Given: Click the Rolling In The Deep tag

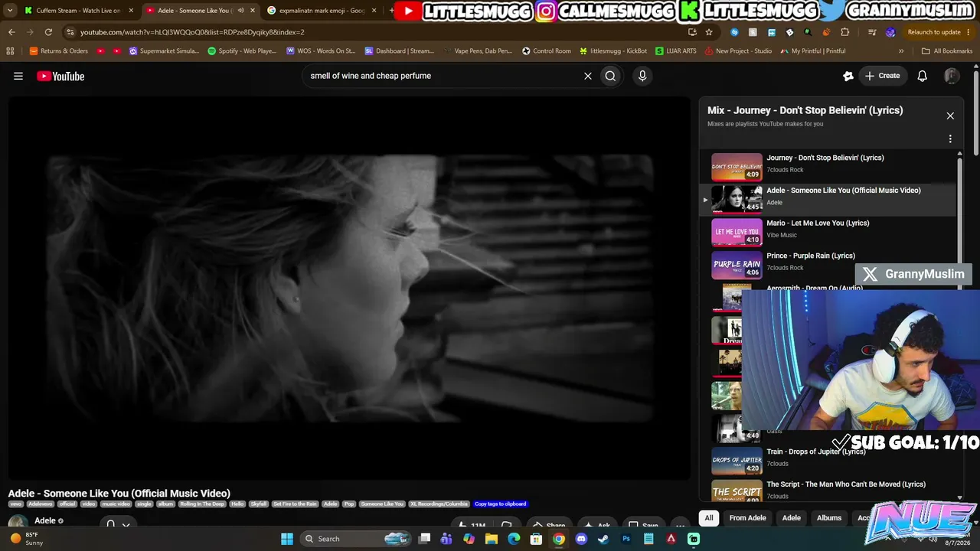Looking at the screenshot, I should coord(203,504).
